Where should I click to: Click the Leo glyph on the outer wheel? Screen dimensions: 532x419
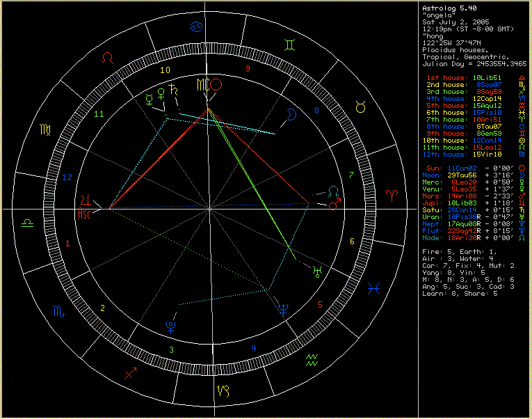[x=108, y=58]
